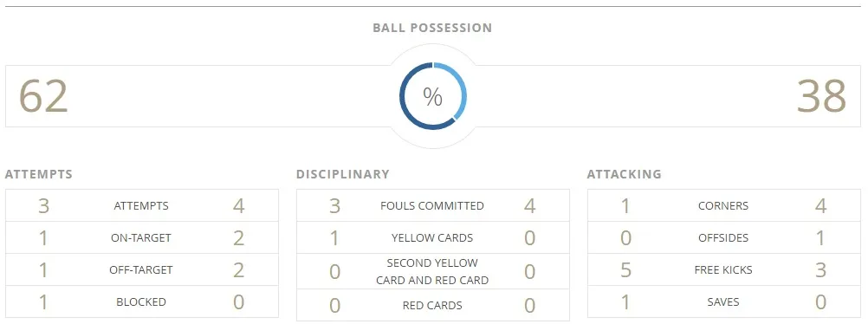Select the OFFSIDES row label

(723, 238)
